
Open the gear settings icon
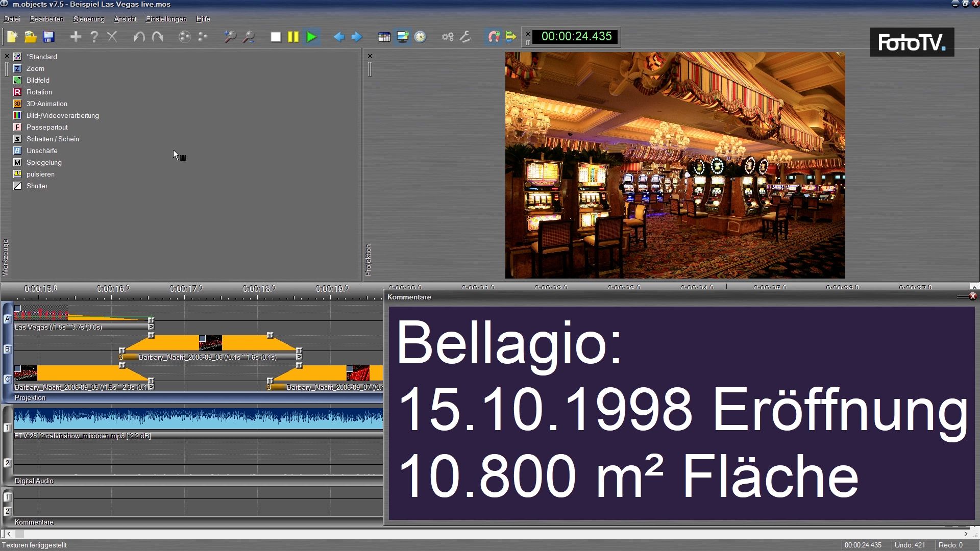448,37
